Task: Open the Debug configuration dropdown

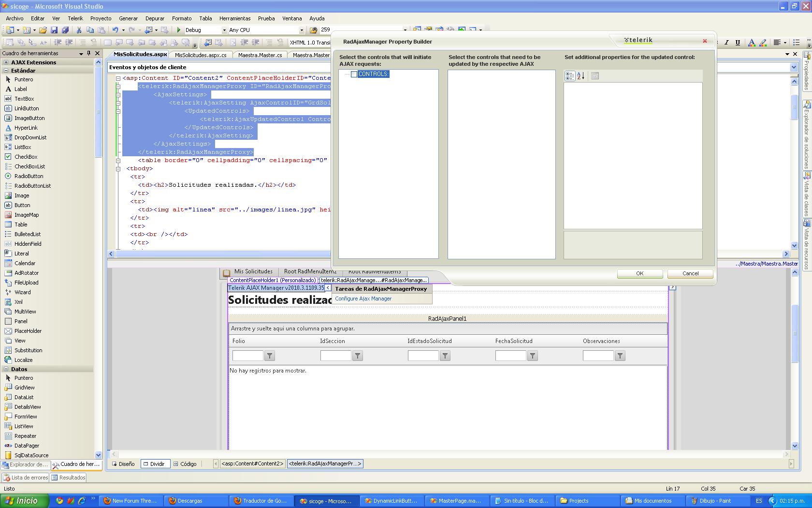Action: [223, 30]
